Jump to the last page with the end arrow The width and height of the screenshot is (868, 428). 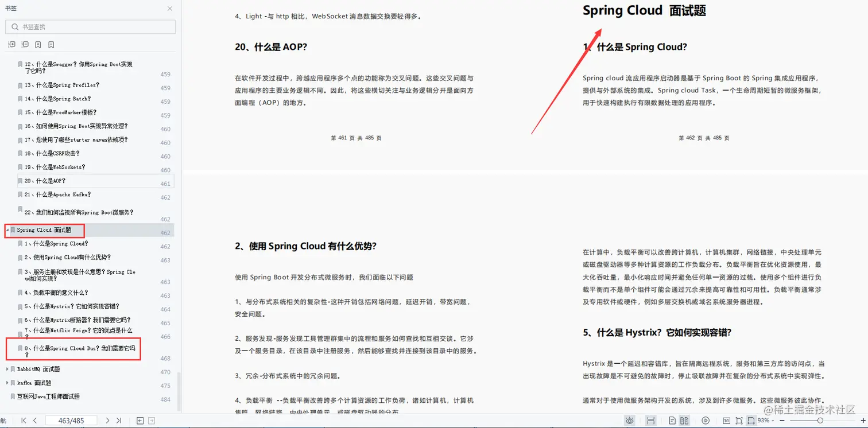[119, 419]
